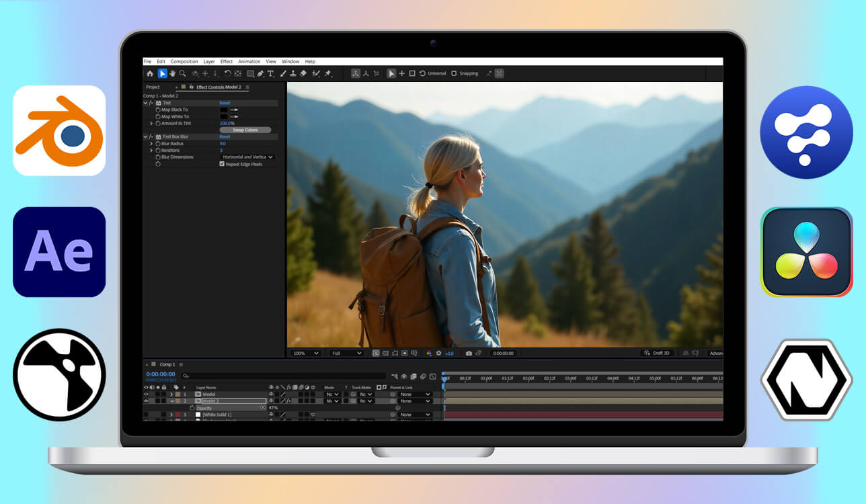
Task: Expand the Blur Radius property
Action: [x=151, y=143]
